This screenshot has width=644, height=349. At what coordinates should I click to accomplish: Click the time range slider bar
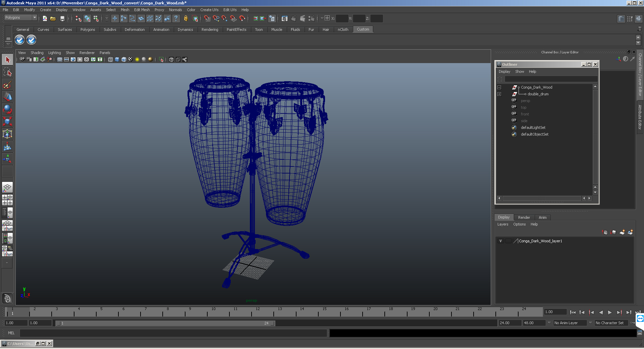tap(165, 323)
